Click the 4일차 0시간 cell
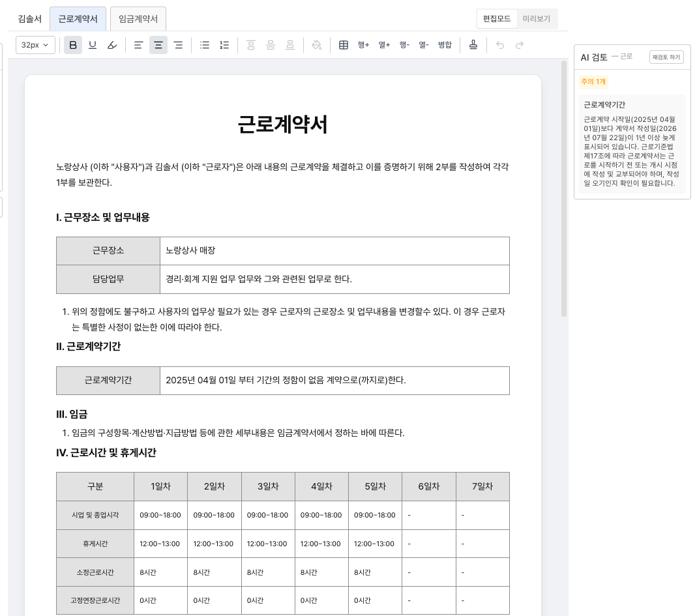697x616 pixels. pos(322,600)
